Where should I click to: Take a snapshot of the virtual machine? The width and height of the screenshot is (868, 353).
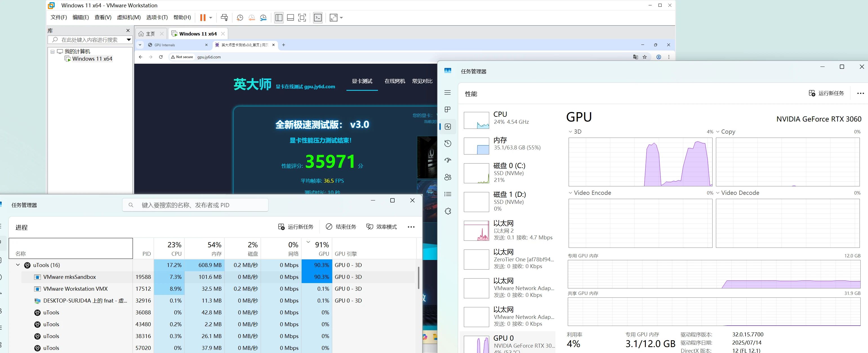point(240,17)
